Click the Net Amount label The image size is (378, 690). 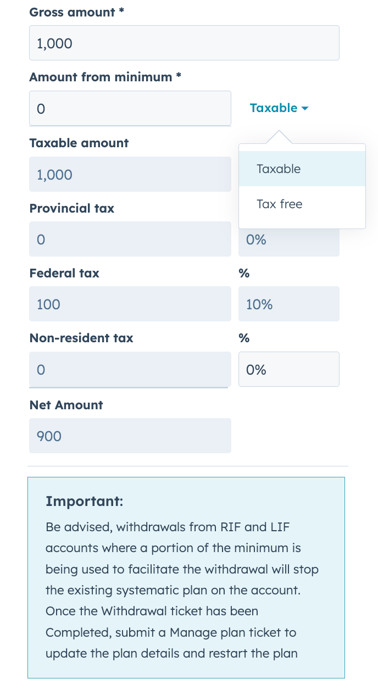66,405
